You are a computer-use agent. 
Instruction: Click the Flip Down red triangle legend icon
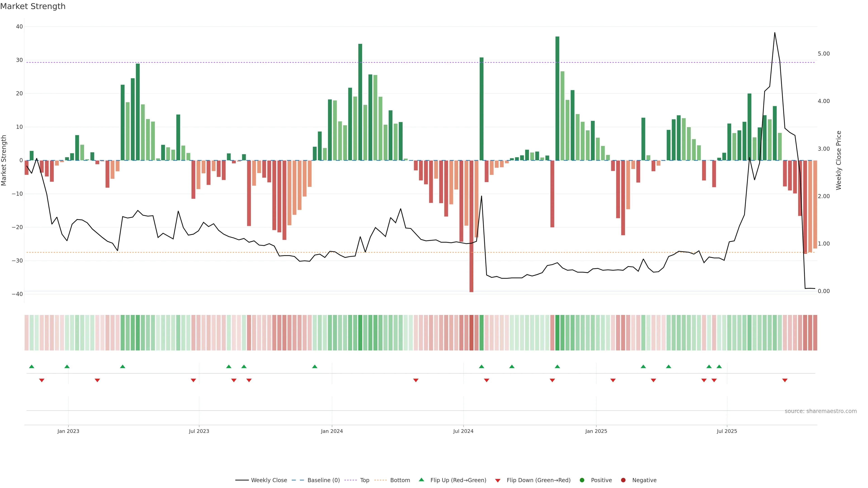click(x=498, y=480)
